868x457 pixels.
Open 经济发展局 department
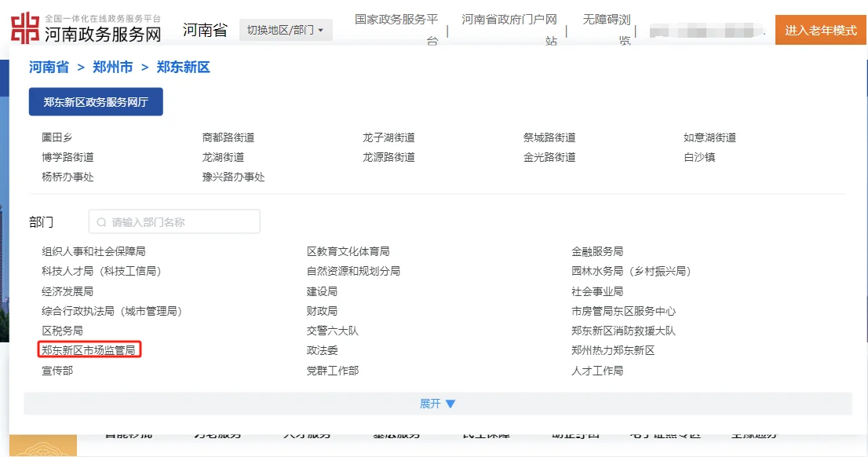point(67,291)
